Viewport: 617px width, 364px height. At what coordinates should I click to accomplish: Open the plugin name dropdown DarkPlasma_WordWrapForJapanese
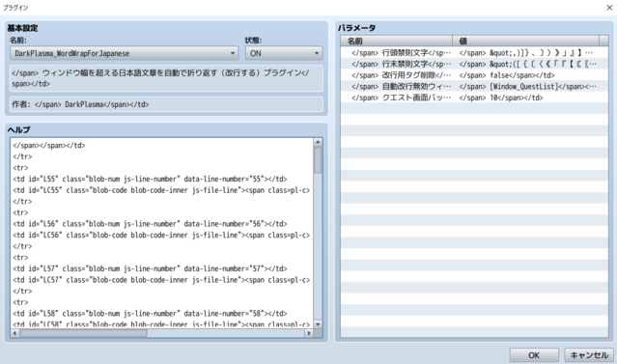(124, 53)
